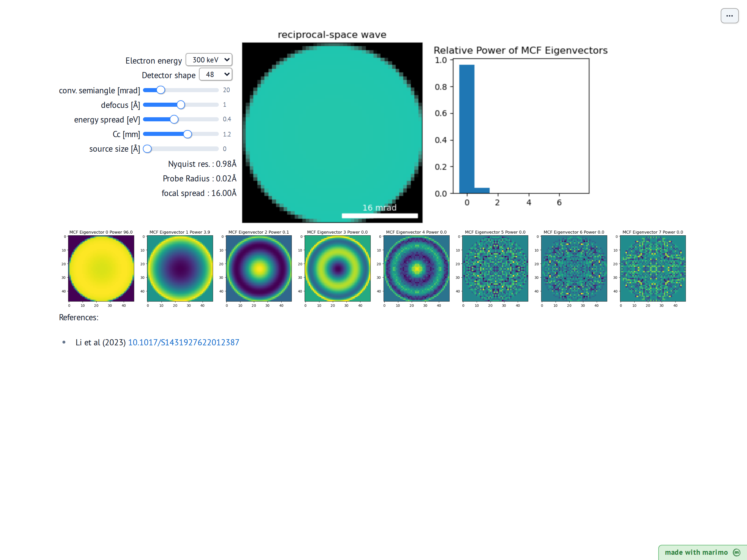Select MCF Eigenvector 5 Power 0.0 thumbnail
Image resolution: width=747 pixels, height=560 pixels.
(x=495, y=268)
